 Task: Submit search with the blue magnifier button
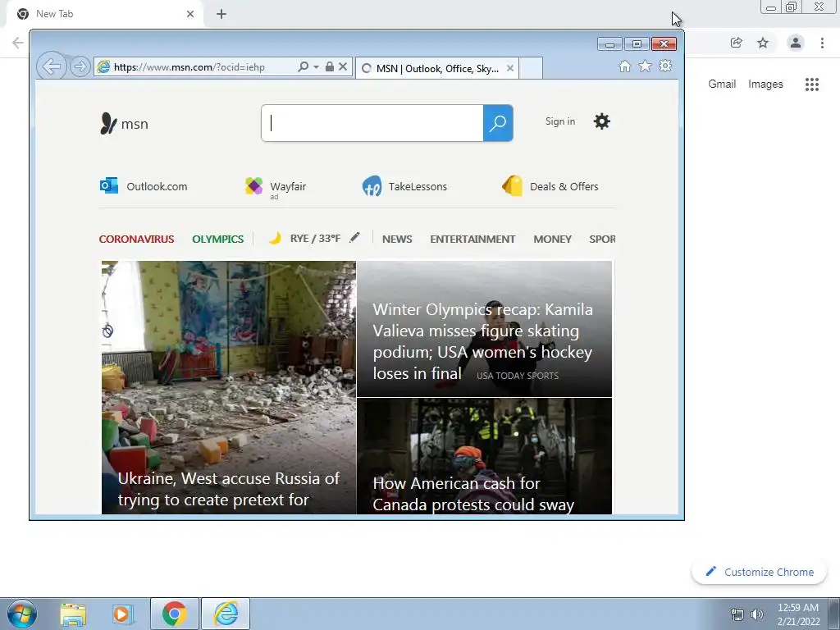(498, 123)
